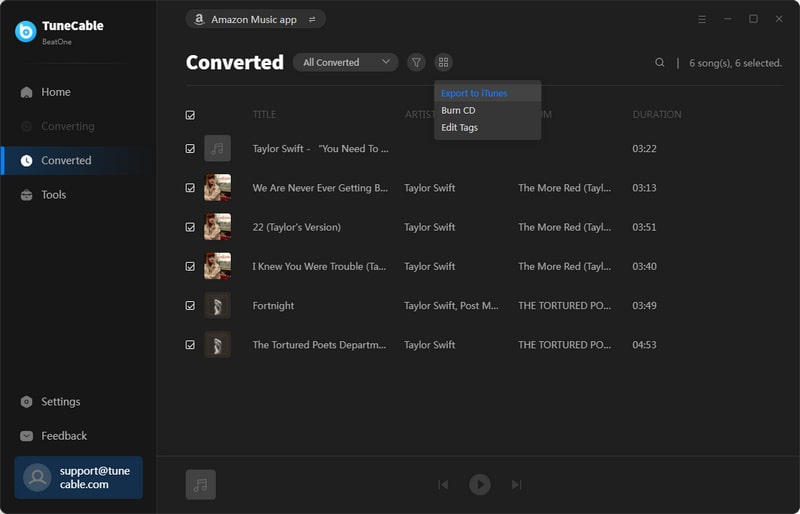Open the Converted section in sidebar

pyautogui.click(x=78, y=160)
